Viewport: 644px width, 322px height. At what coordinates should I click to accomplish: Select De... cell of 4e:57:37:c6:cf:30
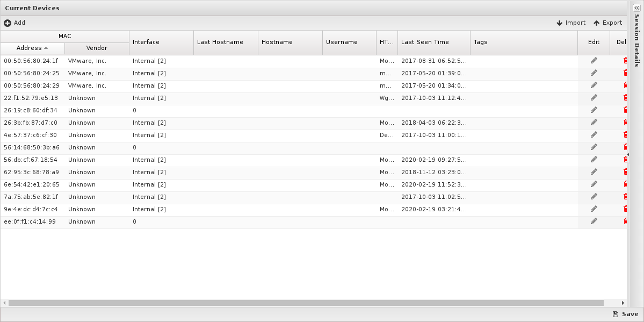tap(387, 135)
